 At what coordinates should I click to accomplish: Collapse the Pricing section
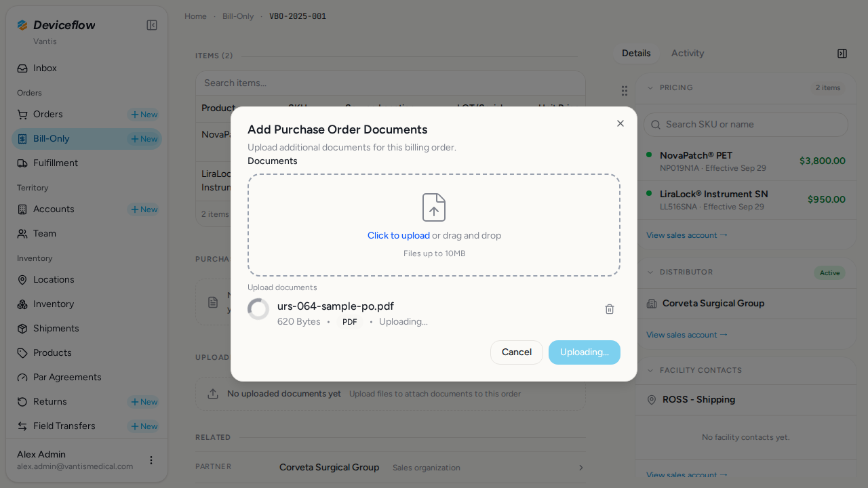(650, 87)
